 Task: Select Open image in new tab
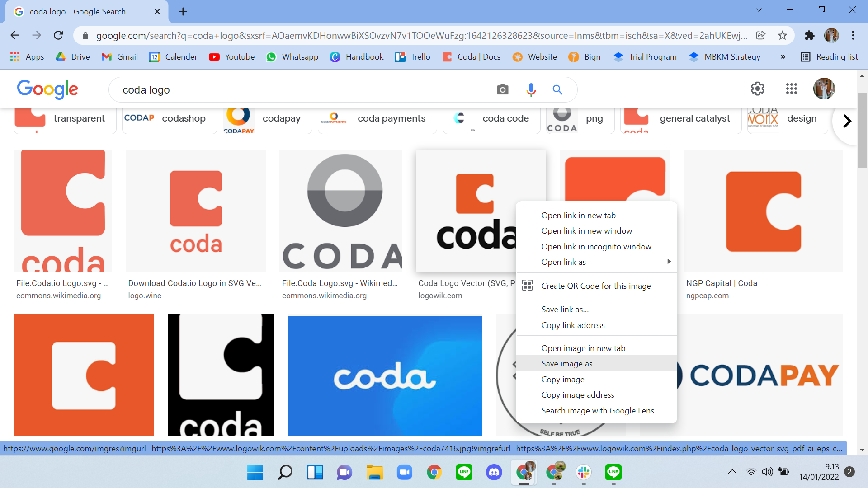[x=596, y=348]
